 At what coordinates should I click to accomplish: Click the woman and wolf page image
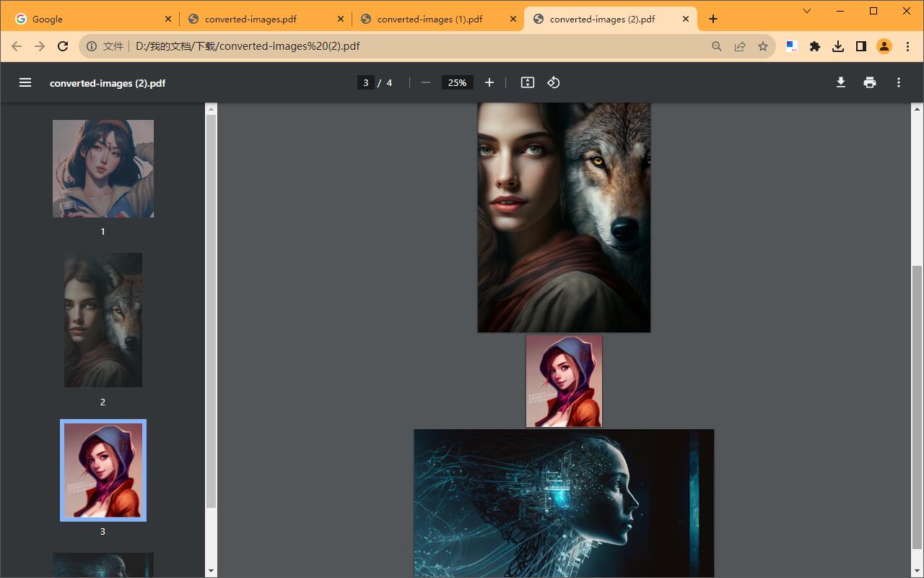coord(564,217)
